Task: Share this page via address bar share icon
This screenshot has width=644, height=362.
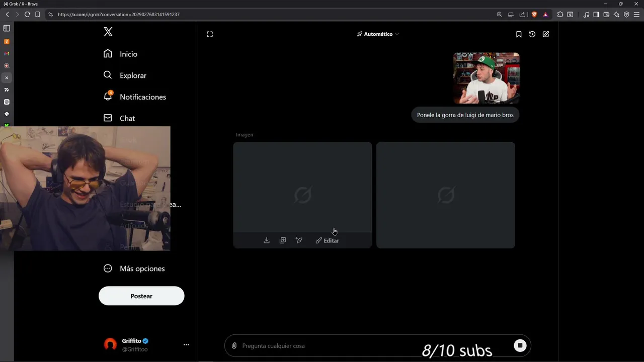Action: pos(522,15)
